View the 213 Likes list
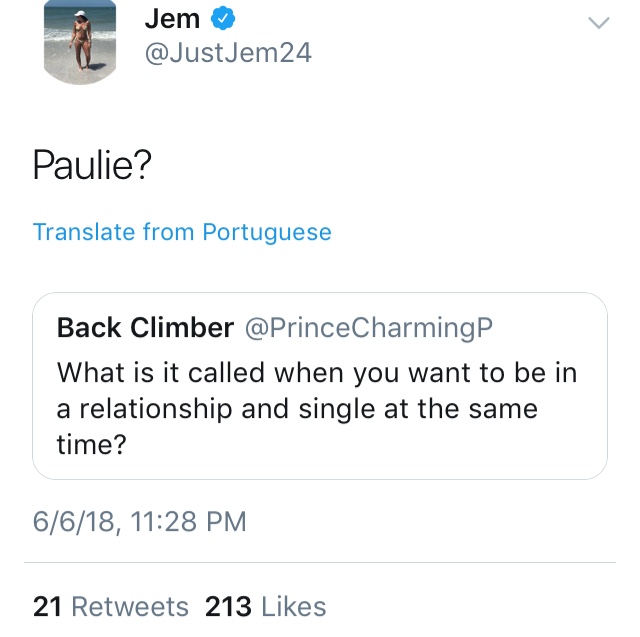This screenshot has height=637, width=640. [266, 606]
